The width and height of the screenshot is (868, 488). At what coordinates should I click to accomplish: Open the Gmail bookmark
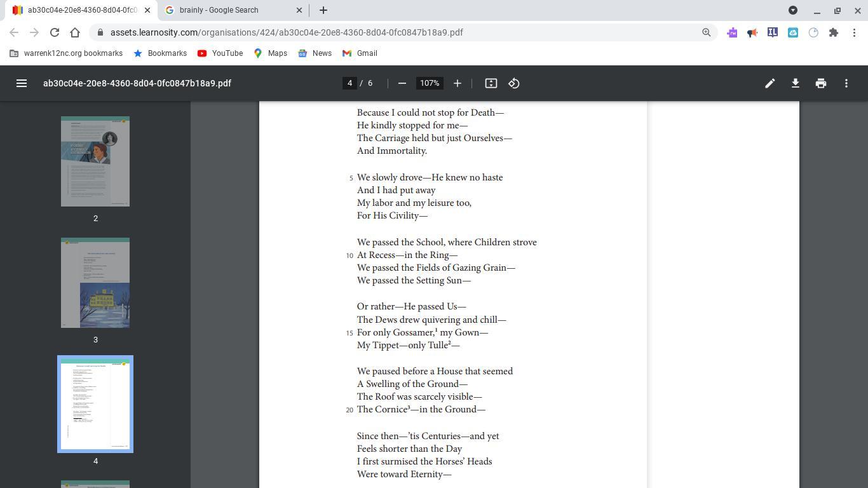[x=360, y=53]
